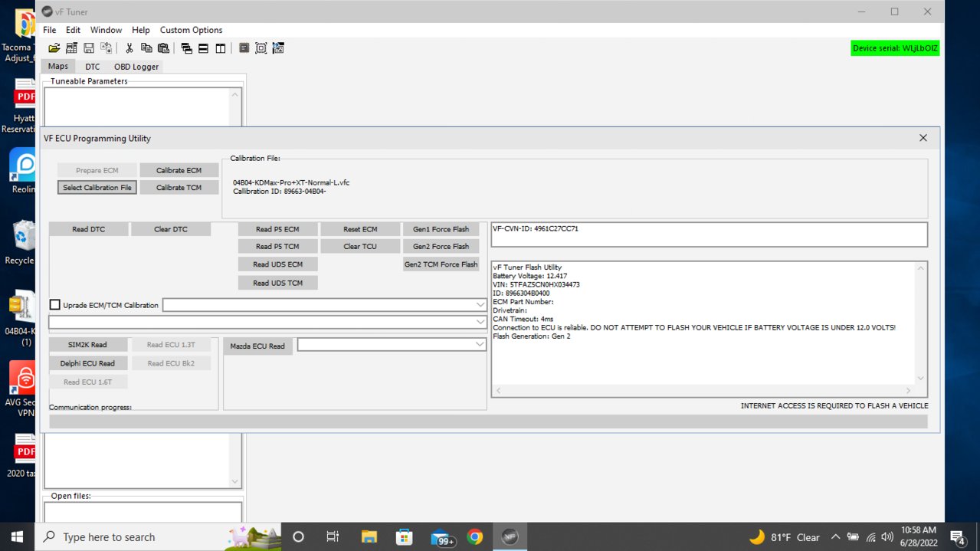Open Microsoft Store from the taskbar
This screenshot has width=980, height=551.
point(405,536)
